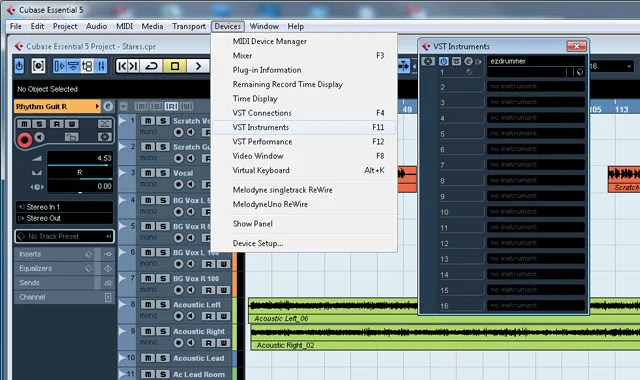Screen dimensions: 640x380
Task: Solo the Acoustic Right track
Action: [163, 331]
